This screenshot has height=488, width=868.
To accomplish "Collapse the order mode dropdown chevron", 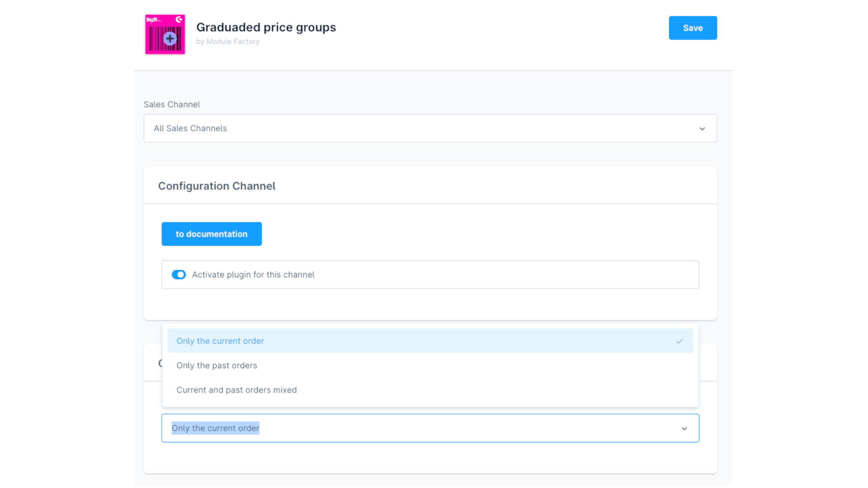I will (684, 428).
